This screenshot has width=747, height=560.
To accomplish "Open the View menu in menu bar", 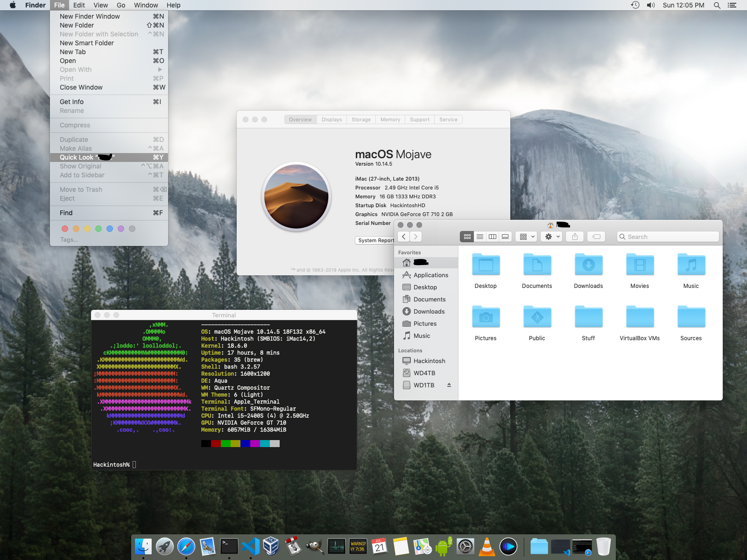I will pyautogui.click(x=100, y=5).
